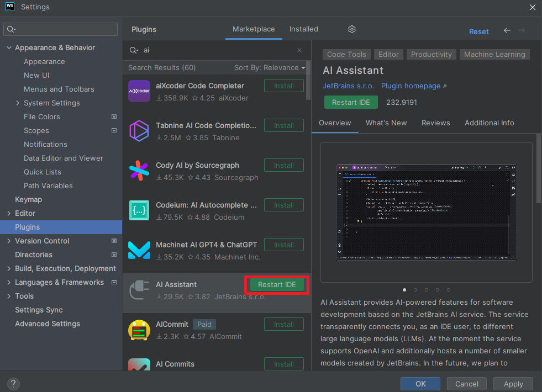Click the plugin list scrollbar

[x=308, y=81]
